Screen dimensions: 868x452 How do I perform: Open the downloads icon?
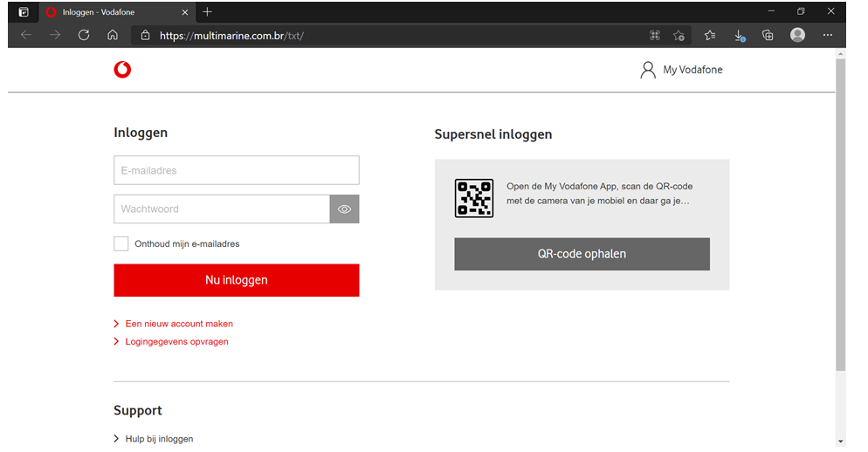click(739, 36)
